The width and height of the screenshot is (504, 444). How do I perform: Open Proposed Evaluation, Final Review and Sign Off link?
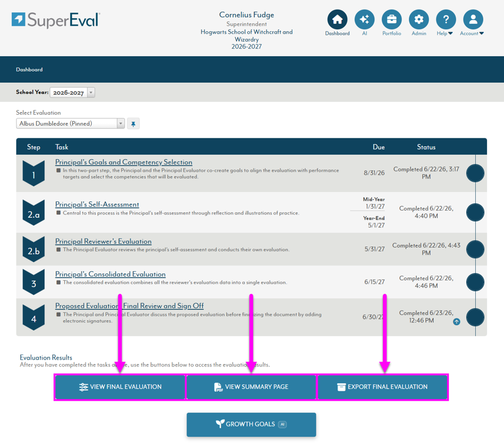tap(129, 306)
